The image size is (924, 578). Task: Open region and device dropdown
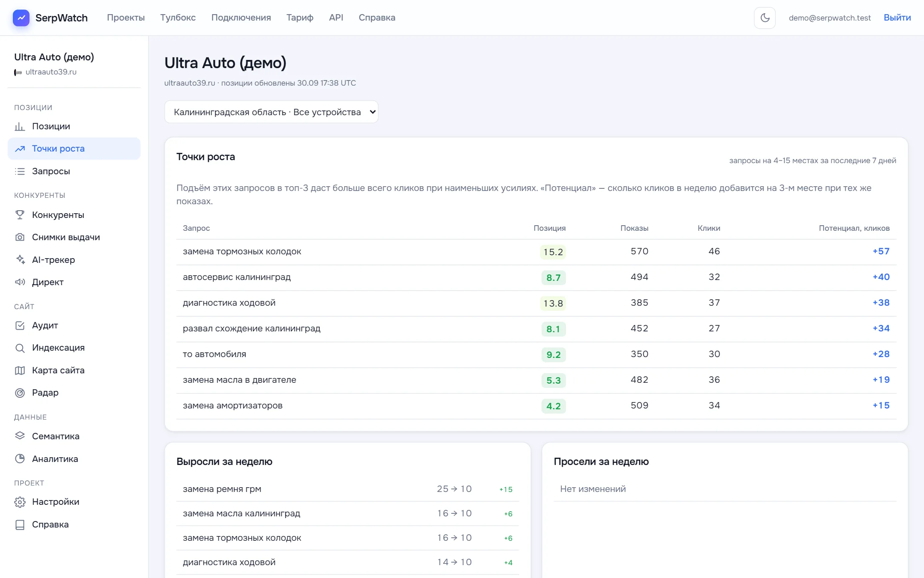point(271,112)
